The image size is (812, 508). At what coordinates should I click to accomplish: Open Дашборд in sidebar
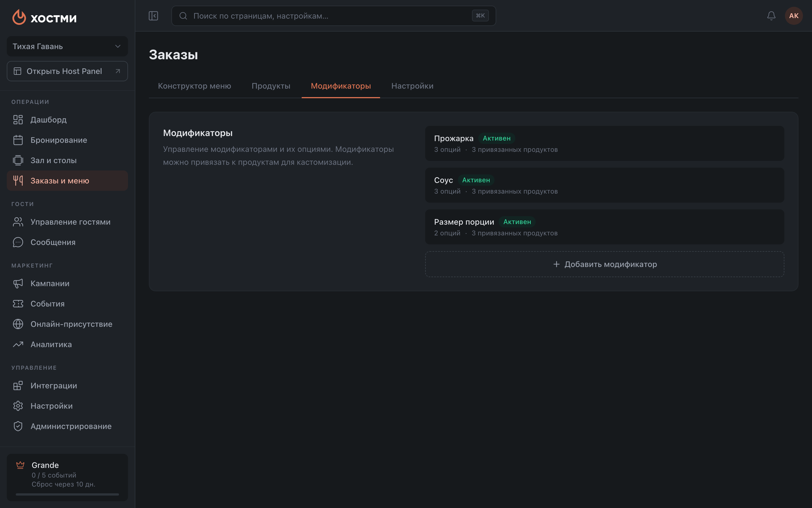coord(67,120)
